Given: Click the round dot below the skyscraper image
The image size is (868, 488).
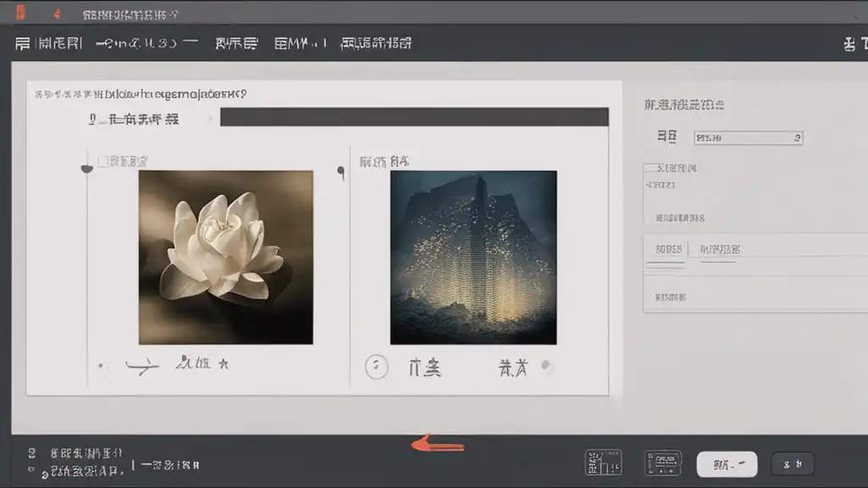Looking at the screenshot, I should coord(546,365).
